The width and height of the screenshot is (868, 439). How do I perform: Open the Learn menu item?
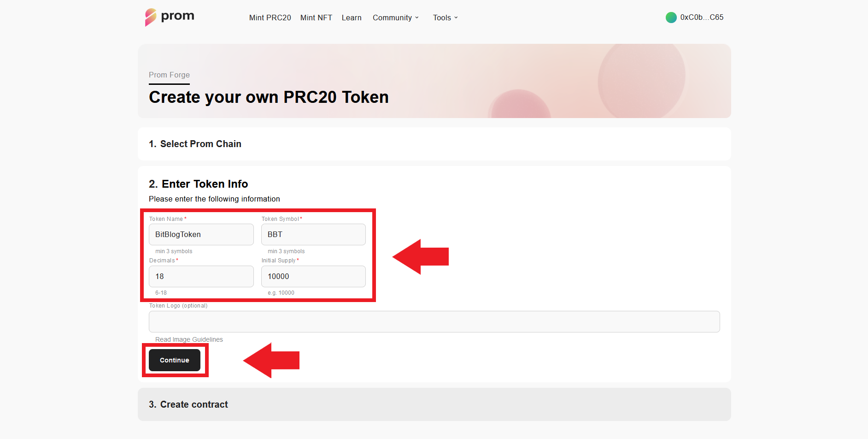click(x=352, y=18)
